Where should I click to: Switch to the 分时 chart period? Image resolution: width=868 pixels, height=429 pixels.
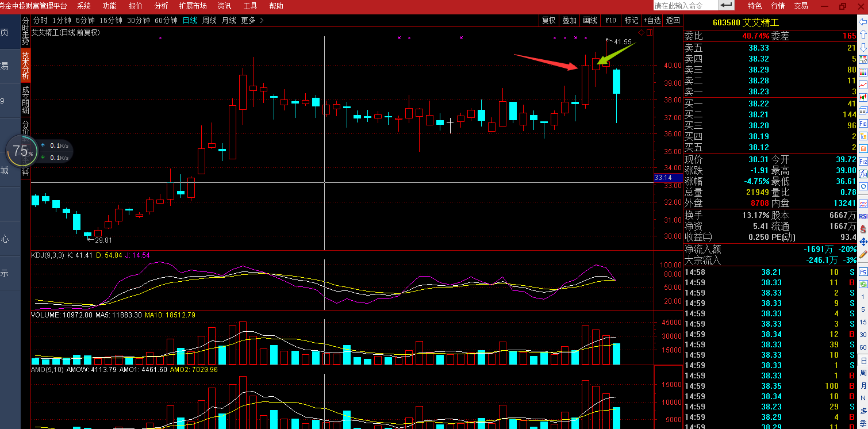(40, 20)
